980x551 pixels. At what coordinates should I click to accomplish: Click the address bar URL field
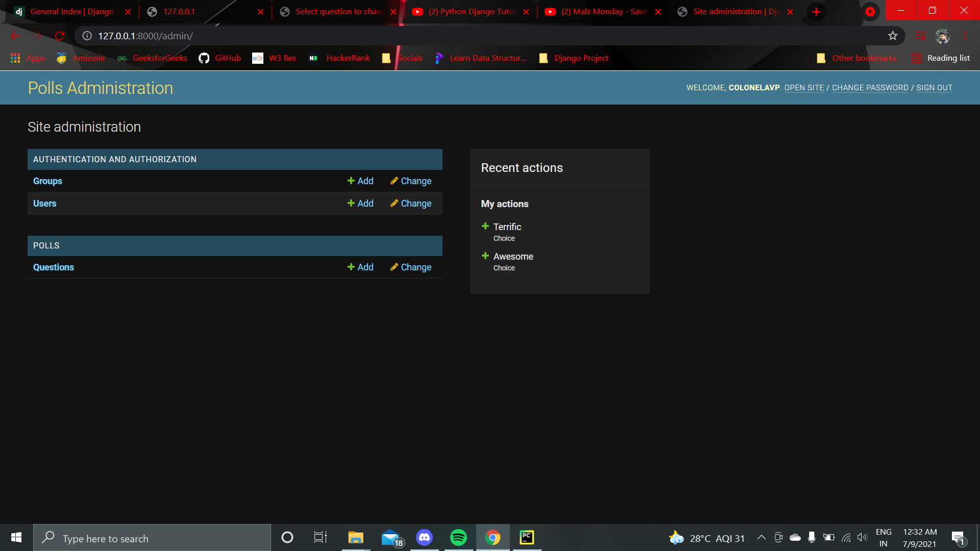click(x=459, y=36)
